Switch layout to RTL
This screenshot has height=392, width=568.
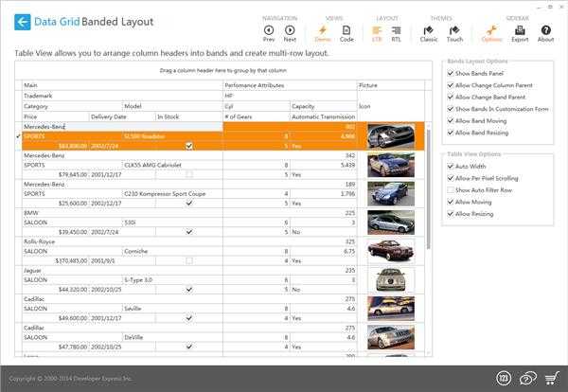tap(399, 34)
